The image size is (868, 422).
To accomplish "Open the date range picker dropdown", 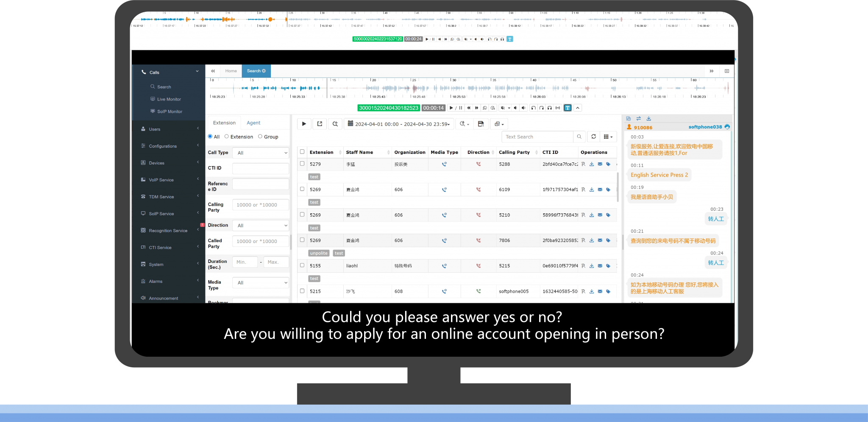I will click(x=398, y=124).
